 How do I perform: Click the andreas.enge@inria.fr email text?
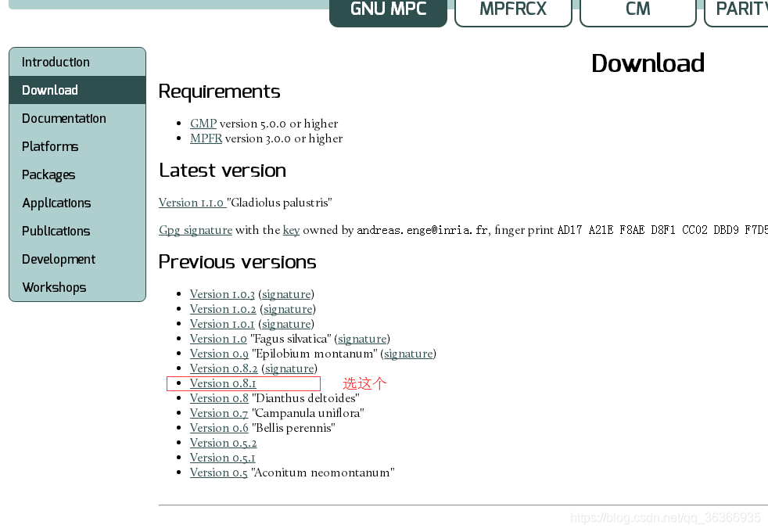[424, 230]
